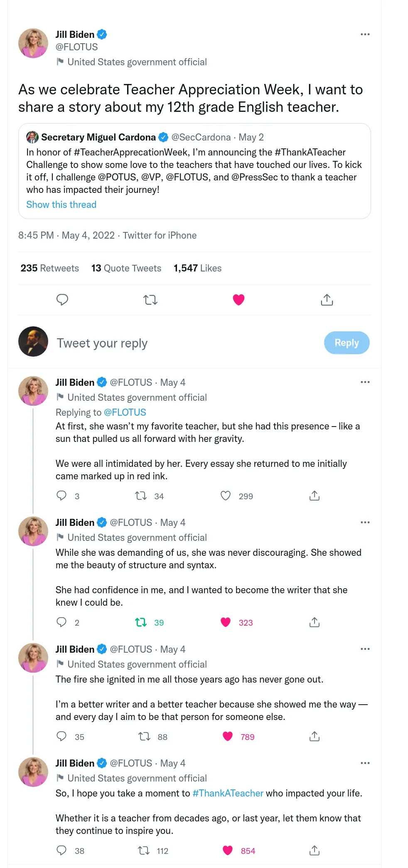
Task: Open Jill Biden's profile picture at top
Action: tap(33, 43)
